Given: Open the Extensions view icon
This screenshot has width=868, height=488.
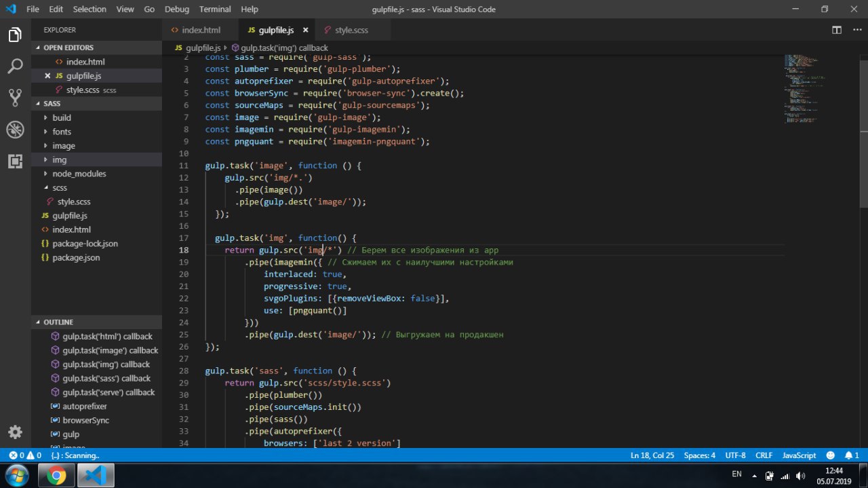Looking at the screenshot, I should tap(15, 161).
